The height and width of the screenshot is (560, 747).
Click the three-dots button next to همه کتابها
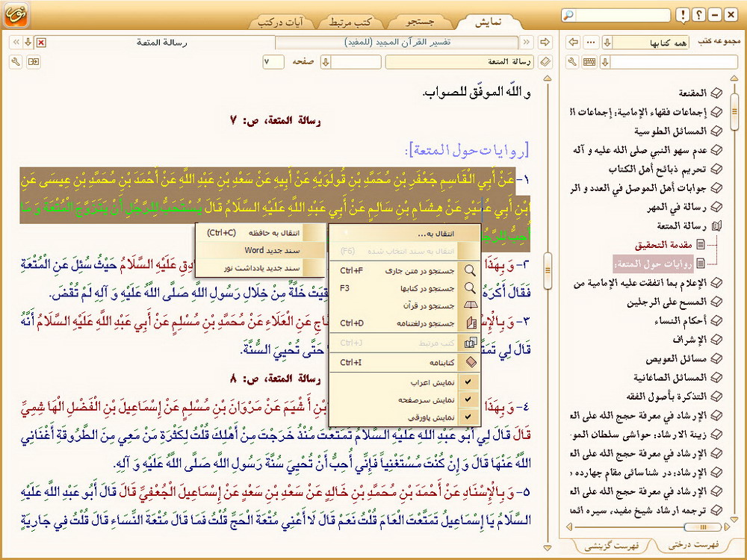coord(591,43)
